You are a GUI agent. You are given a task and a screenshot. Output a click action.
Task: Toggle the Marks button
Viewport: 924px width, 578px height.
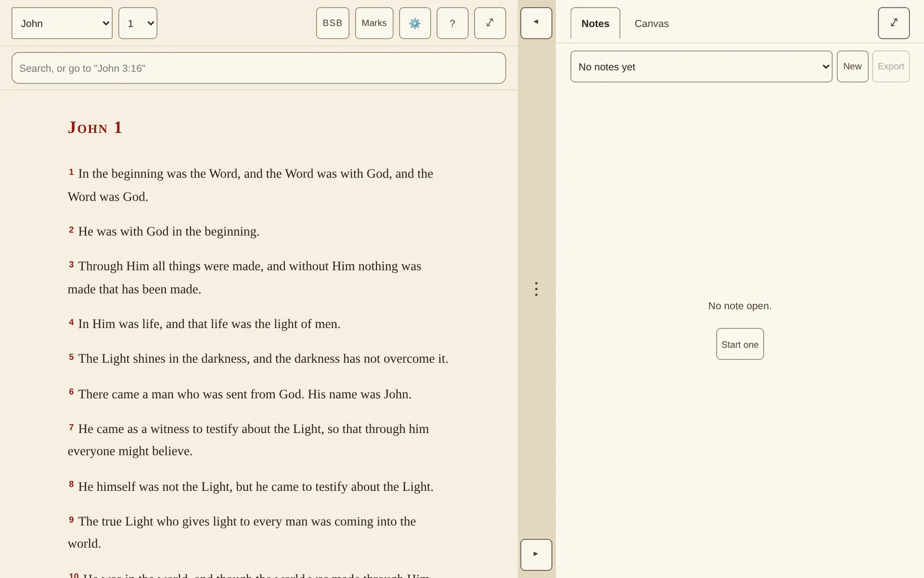[374, 23]
